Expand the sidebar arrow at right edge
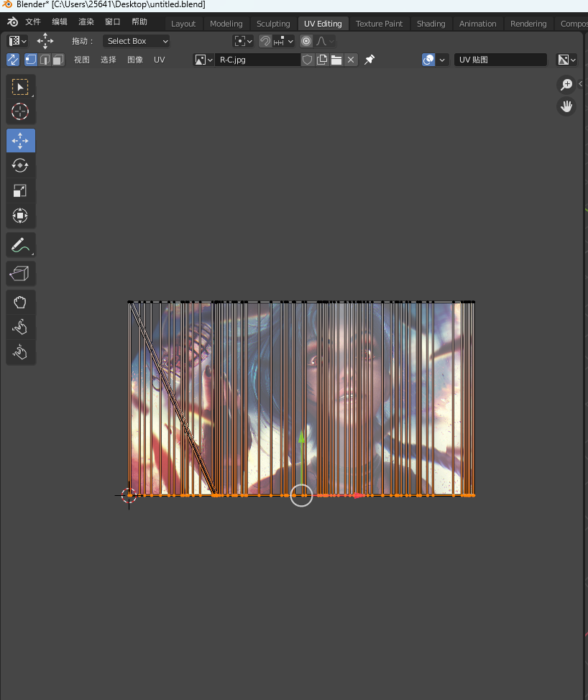588x700 pixels. 580,83
